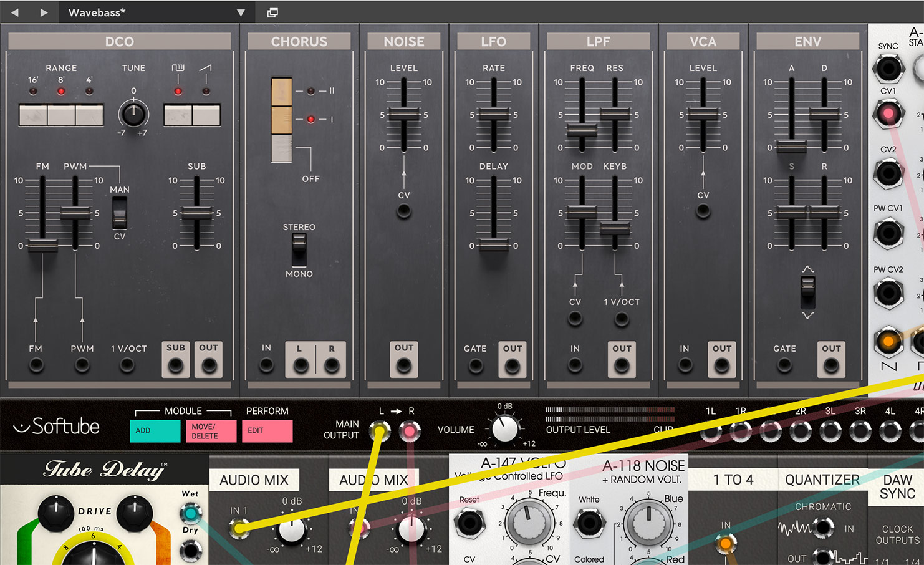Click the ENV Attack slider handle

pyautogui.click(x=791, y=147)
